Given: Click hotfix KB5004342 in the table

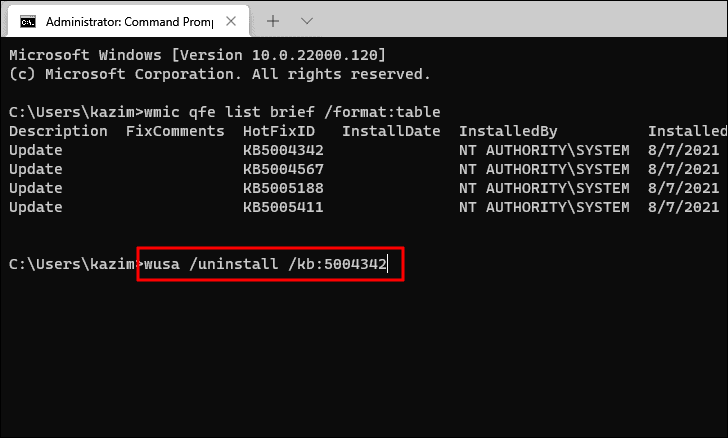Looking at the screenshot, I should click(283, 150).
